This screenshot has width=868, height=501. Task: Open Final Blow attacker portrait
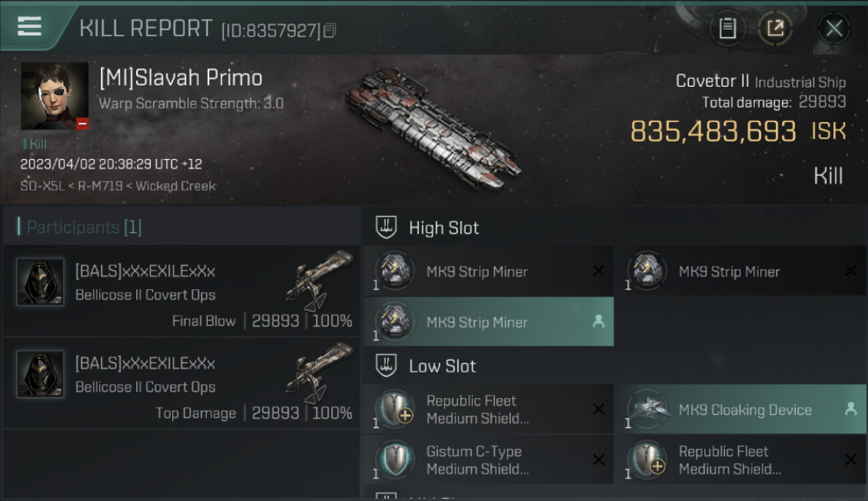click(40, 283)
